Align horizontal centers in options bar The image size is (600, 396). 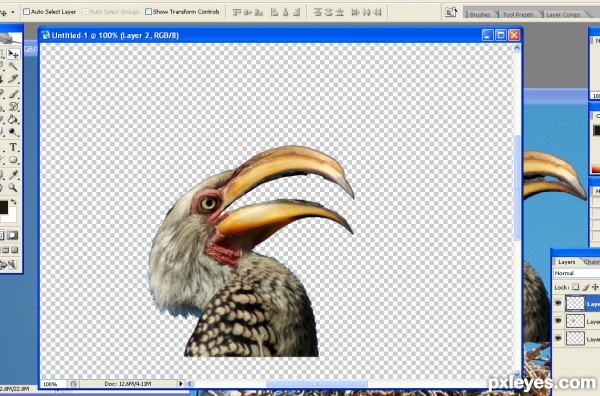click(x=285, y=12)
